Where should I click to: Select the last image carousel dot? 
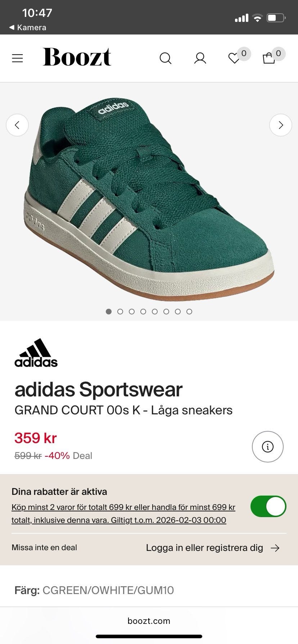pyautogui.click(x=189, y=312)
